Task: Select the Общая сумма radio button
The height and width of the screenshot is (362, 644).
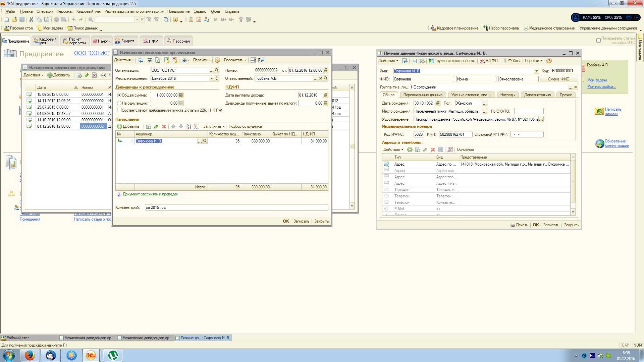Action: click(119, 95)
